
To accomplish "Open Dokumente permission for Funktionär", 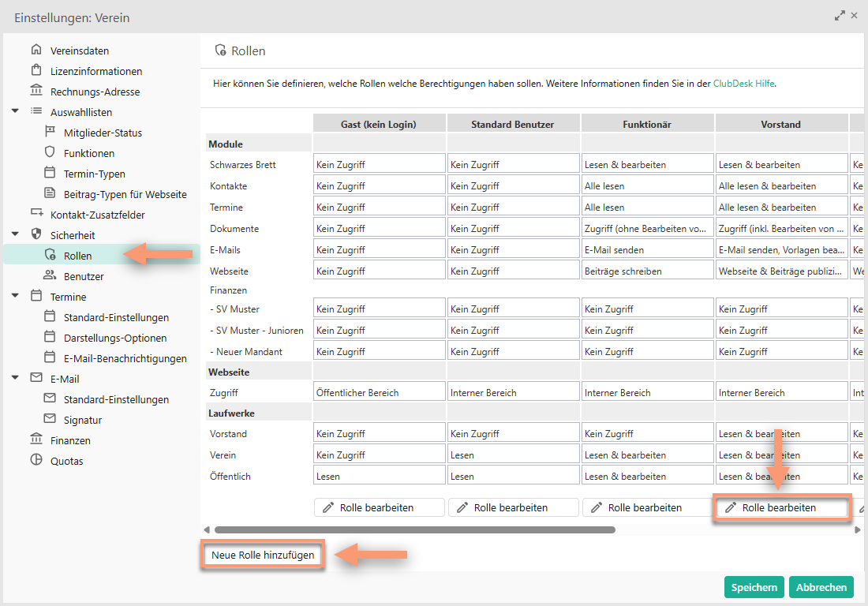I will pos(648,229).
